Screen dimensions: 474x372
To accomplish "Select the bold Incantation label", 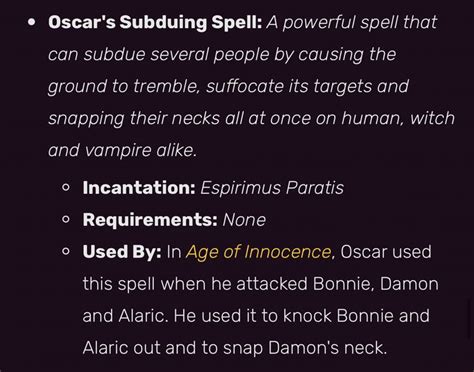I will pos(139,188).
